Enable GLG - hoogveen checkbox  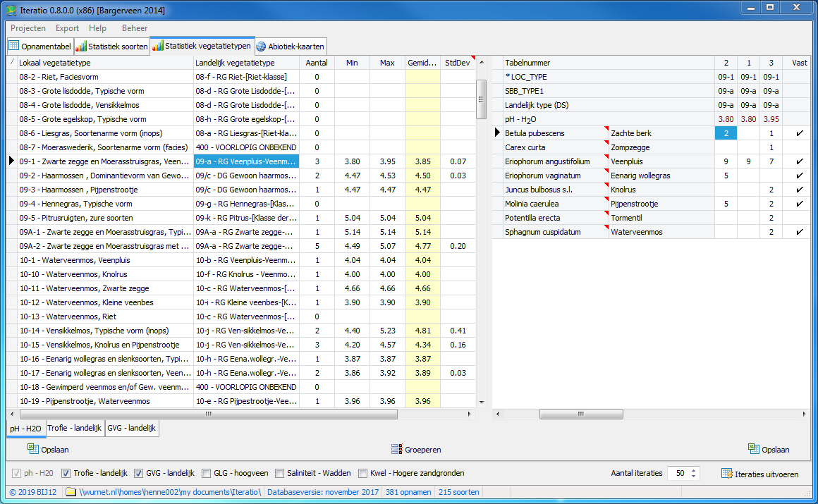coord(207,473)
